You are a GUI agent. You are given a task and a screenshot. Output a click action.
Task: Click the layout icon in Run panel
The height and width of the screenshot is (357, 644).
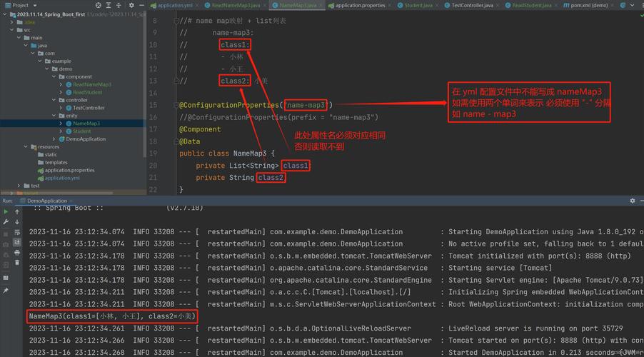click(6, 278)
